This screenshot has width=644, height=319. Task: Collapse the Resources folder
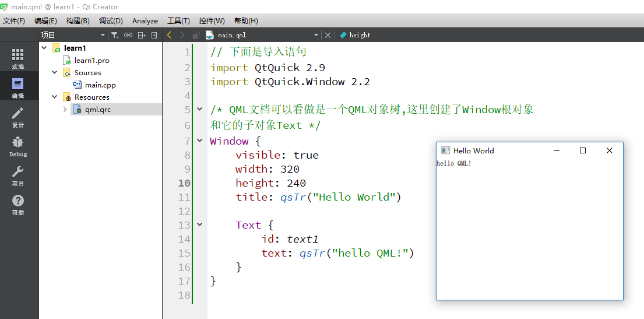pyautogui.click(x=55, y=97)
